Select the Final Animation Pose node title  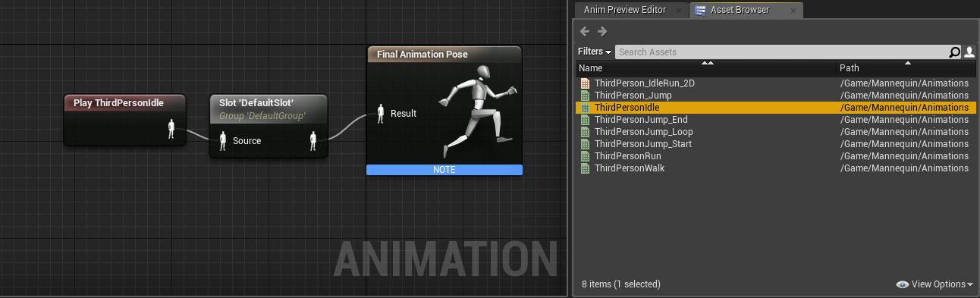(x=422, y=55)
